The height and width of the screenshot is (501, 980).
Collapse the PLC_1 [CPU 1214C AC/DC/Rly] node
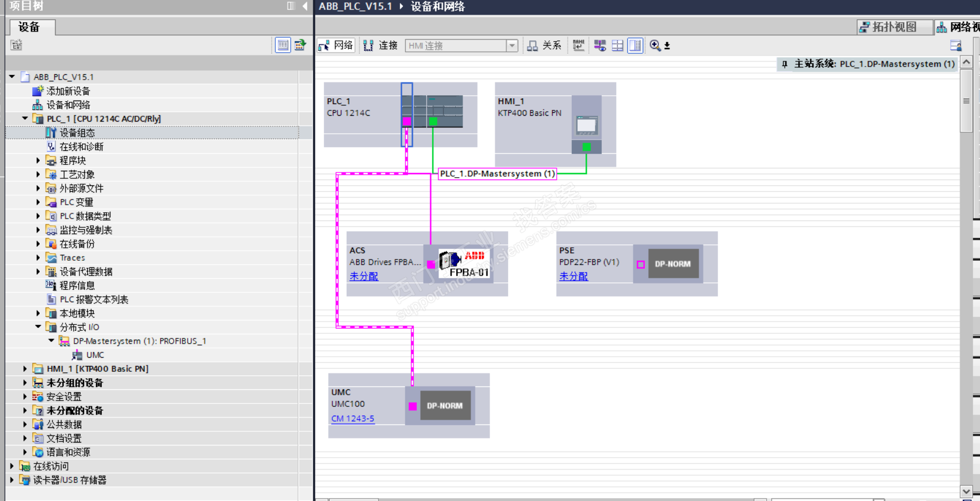coord(25,119)
